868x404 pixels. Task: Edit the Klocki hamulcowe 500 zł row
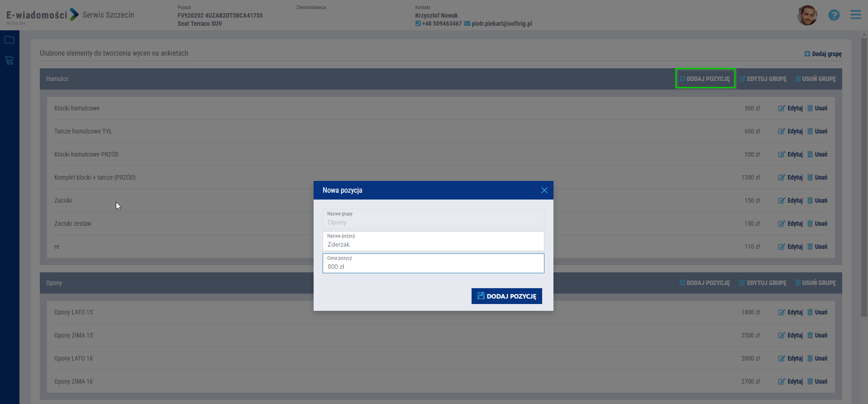[790, 108]
